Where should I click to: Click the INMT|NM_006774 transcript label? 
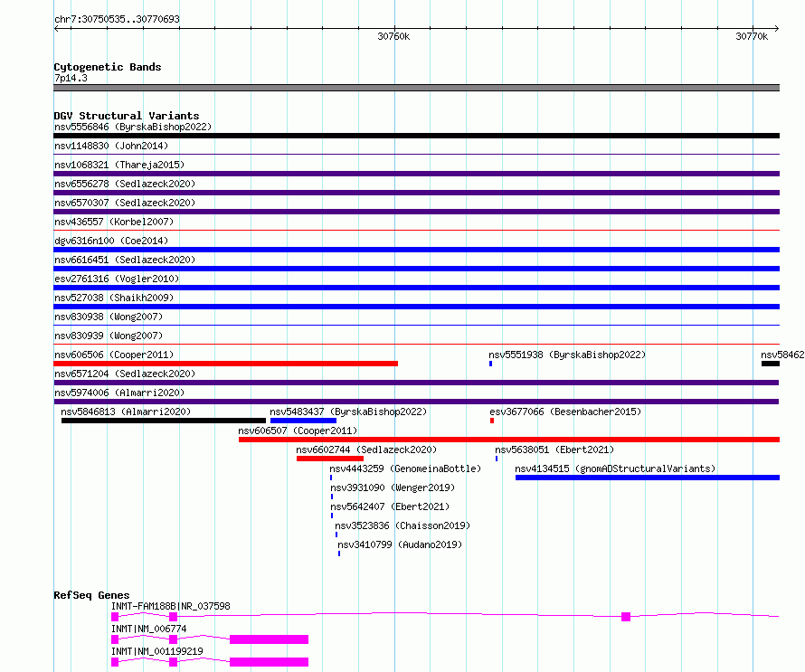[x=149, y=629]
